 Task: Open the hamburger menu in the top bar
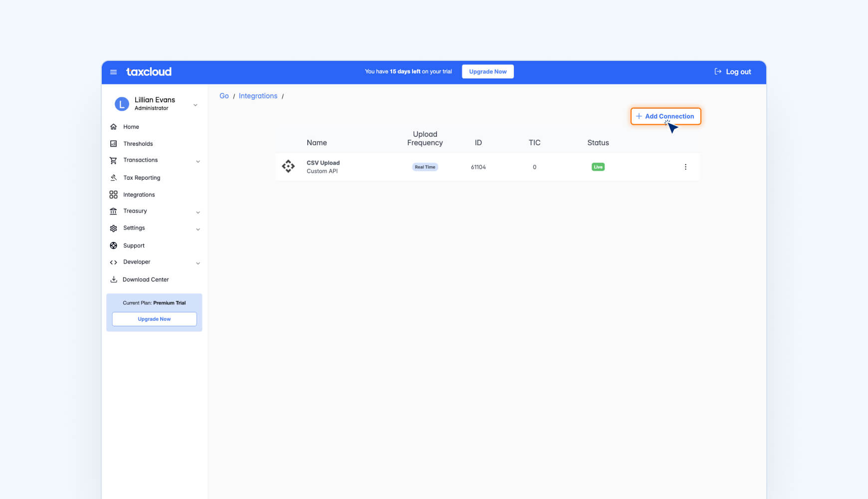[113, 72]
